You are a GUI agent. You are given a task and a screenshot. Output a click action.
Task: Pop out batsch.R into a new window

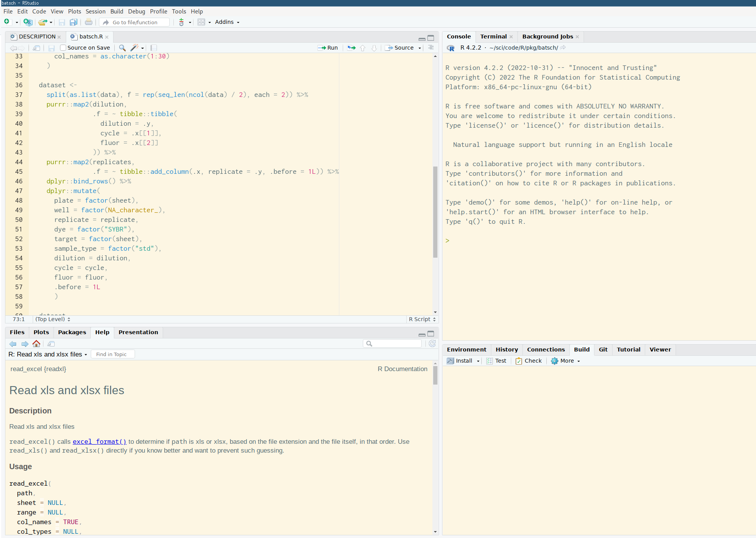tap(37, 48)
